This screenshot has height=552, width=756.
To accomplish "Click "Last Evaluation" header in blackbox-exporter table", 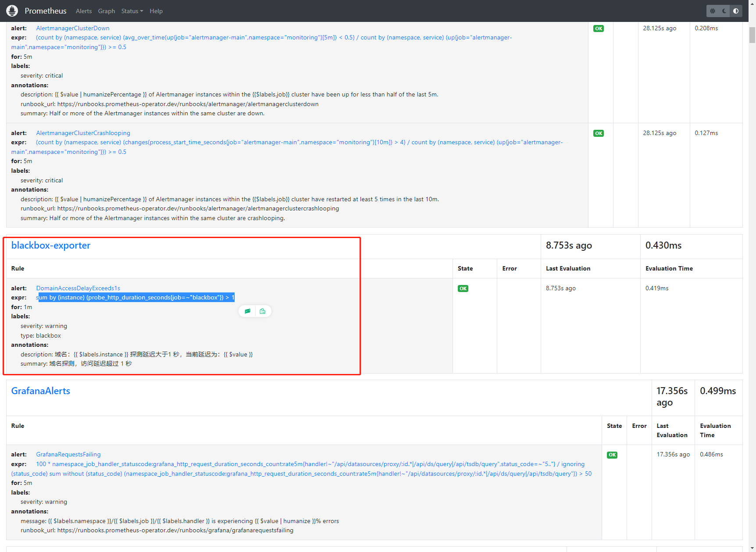I will point(568,269).
